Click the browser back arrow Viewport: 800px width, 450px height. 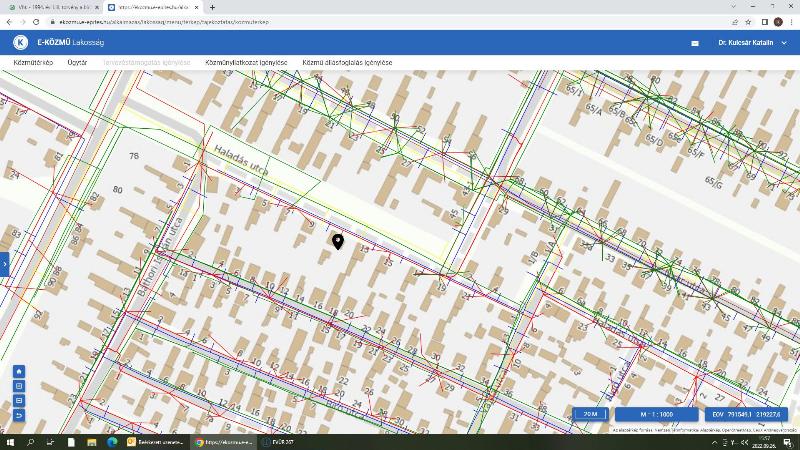click(x=9, y=22)
